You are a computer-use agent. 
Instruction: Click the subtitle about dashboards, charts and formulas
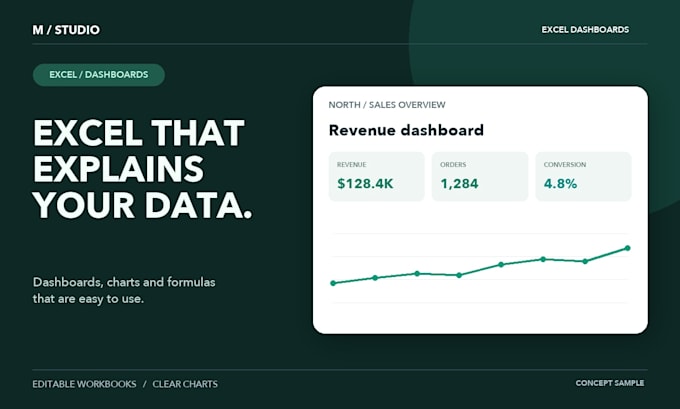pos(124,290)
